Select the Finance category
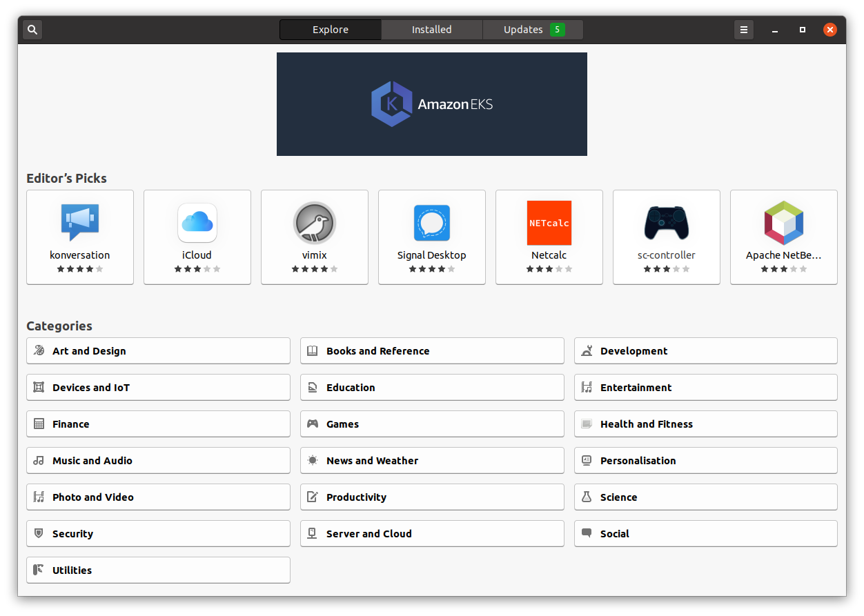864x616 pixels. point(158,424)
